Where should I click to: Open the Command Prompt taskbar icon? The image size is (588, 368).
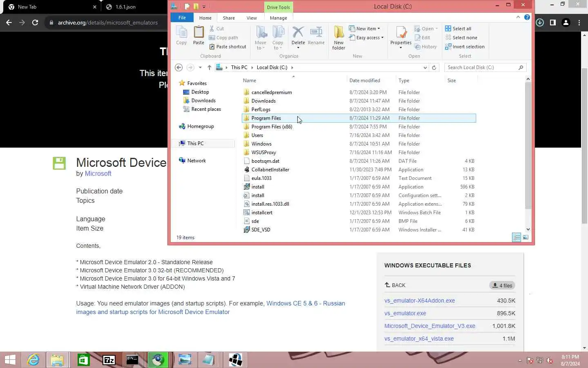(132, 360)
